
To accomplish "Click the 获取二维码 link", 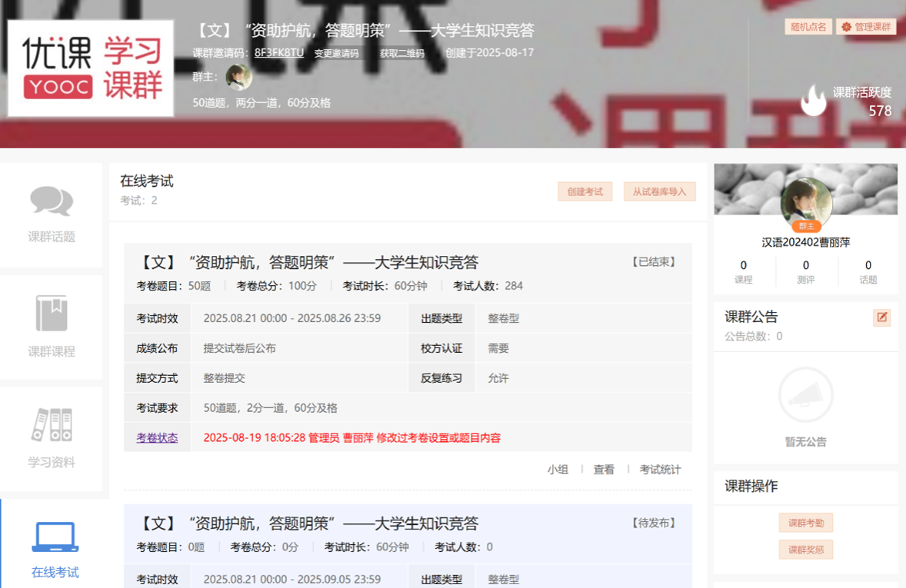I will click(401, 54).
